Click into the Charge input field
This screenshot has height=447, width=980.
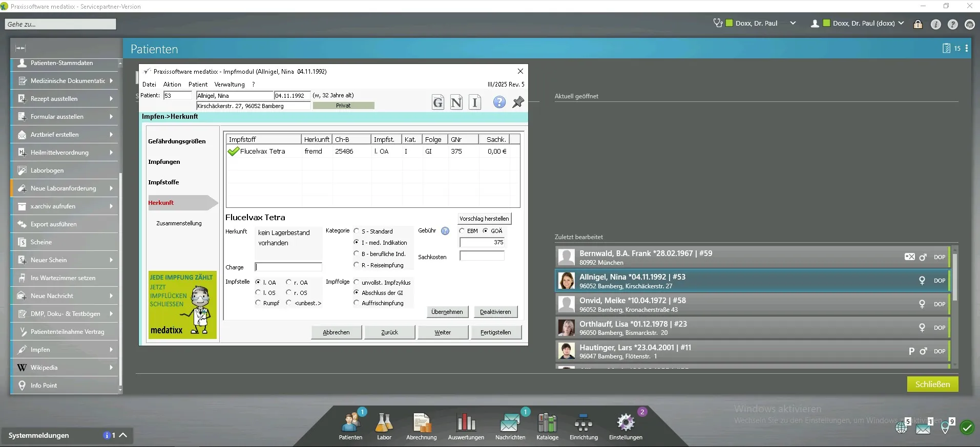pyautogui.click(x=289, y=267)
